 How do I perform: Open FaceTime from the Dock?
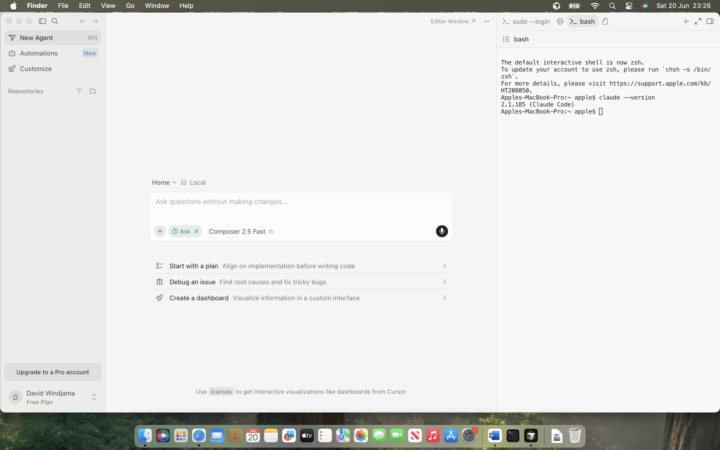[x=397, y=435]
